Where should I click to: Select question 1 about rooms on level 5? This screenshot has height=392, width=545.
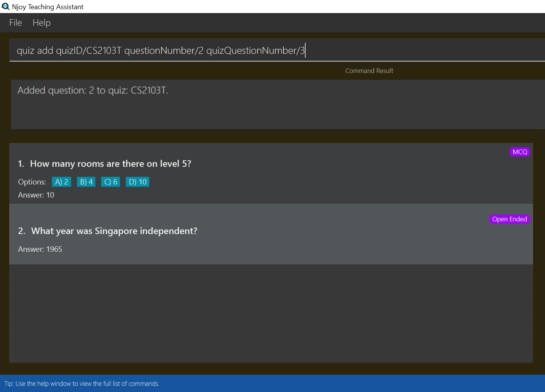click(271, 173)
